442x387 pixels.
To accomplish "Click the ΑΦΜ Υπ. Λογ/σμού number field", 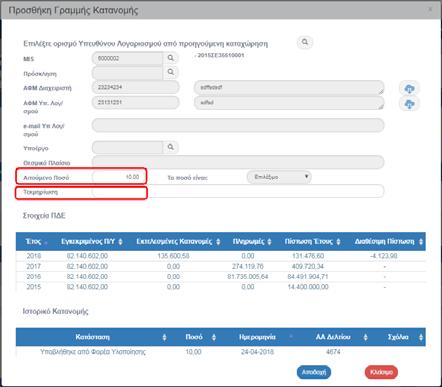I will point(136,102).
